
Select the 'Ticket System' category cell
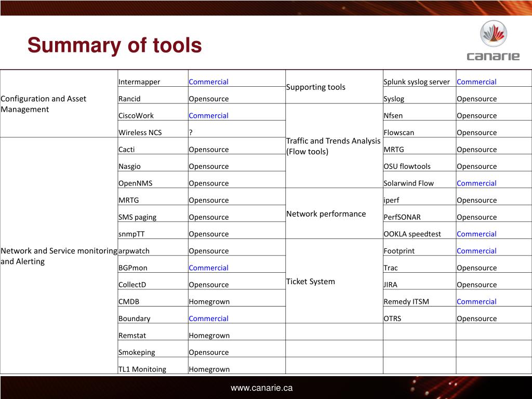(x=334, y=281)
